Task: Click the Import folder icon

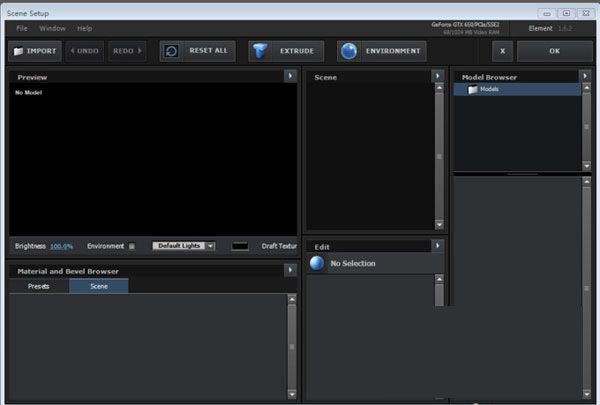Action: 18,51
